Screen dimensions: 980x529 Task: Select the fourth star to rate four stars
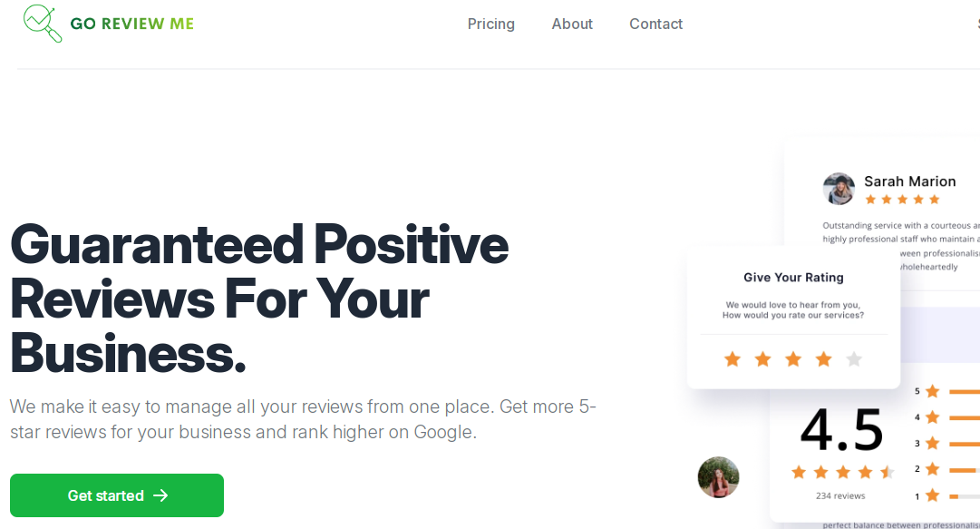[x=823, y=358]
